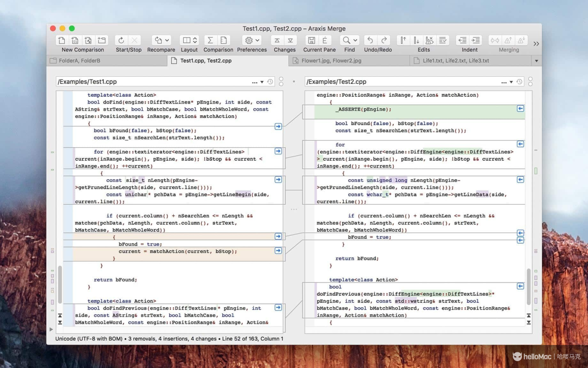
Task: Expand the right path history dropdown arrow
Action: point(511,82)
